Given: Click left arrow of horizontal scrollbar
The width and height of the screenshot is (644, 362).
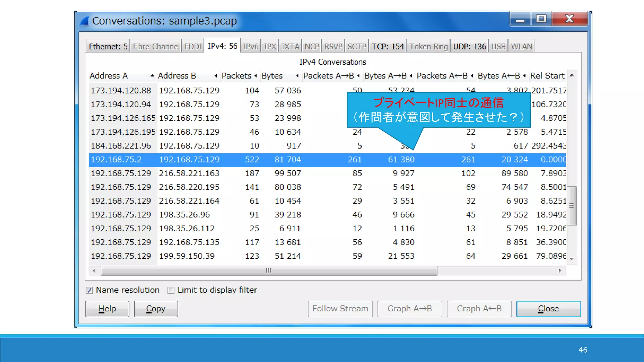Looking at the screenshot, I should tap(94, 271).
